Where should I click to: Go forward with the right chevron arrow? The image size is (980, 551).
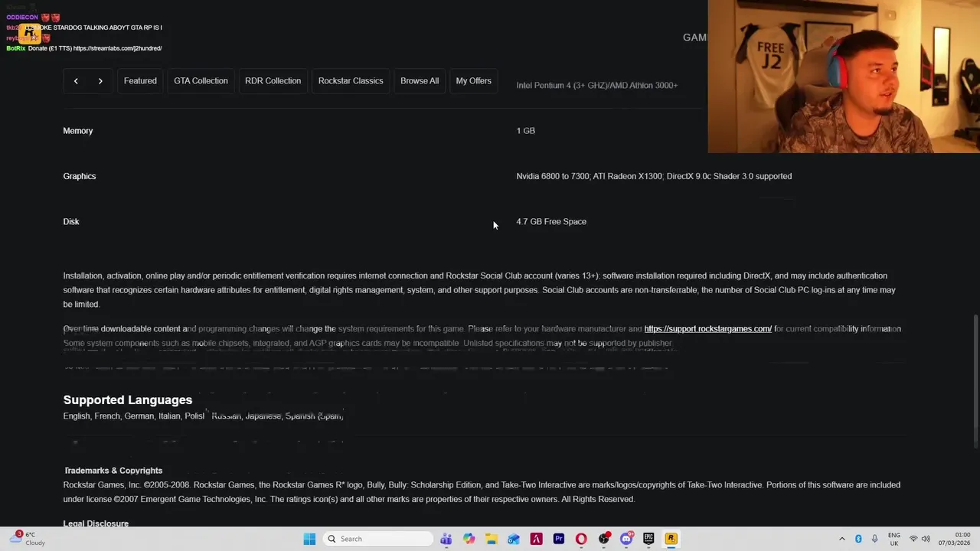pos(100,81)
